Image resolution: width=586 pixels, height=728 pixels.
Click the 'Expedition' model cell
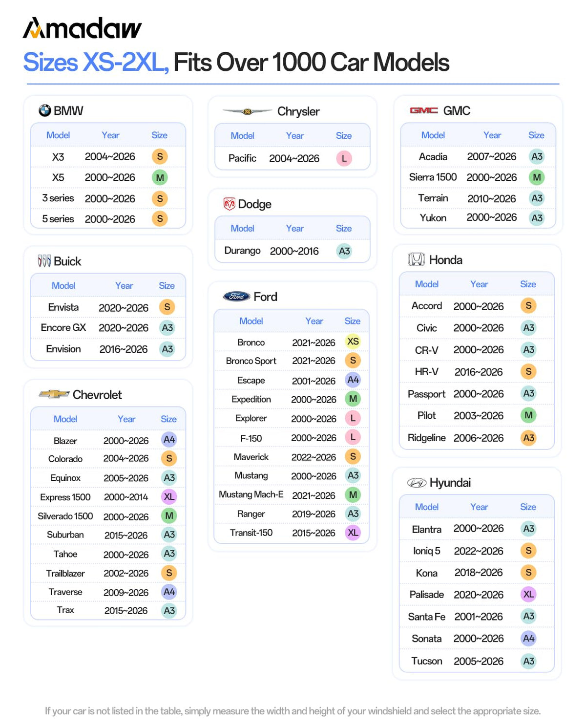[251, 399]
